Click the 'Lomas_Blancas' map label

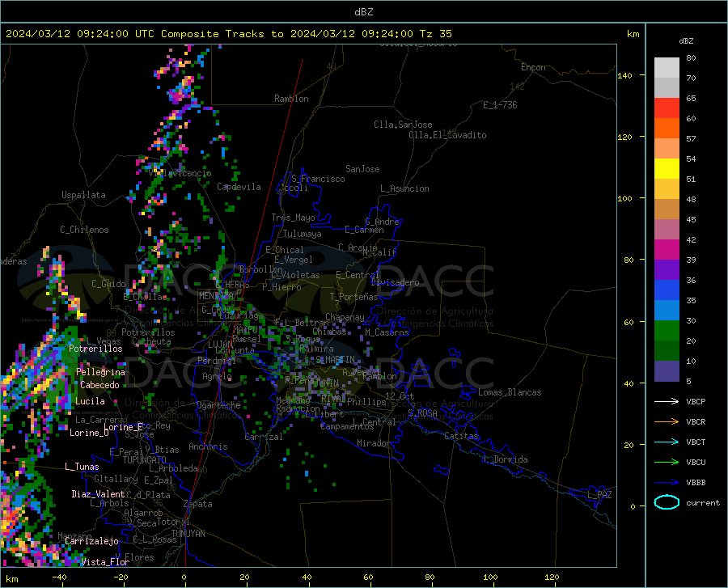click(510, 392)
